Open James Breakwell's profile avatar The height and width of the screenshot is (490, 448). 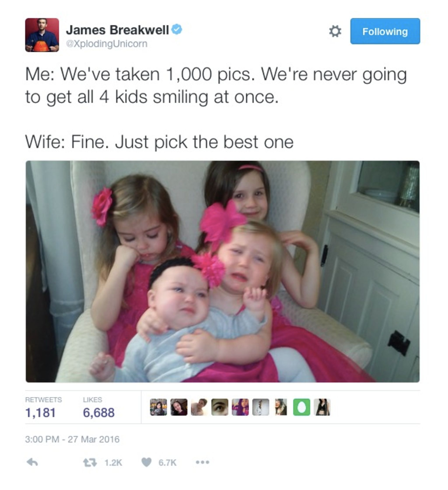(42, 35)
